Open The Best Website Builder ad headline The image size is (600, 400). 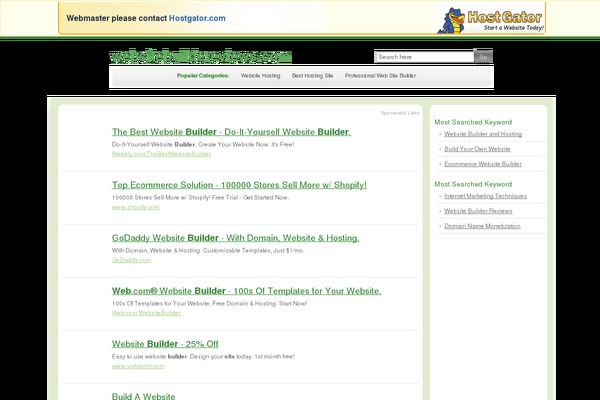[231, 132]
